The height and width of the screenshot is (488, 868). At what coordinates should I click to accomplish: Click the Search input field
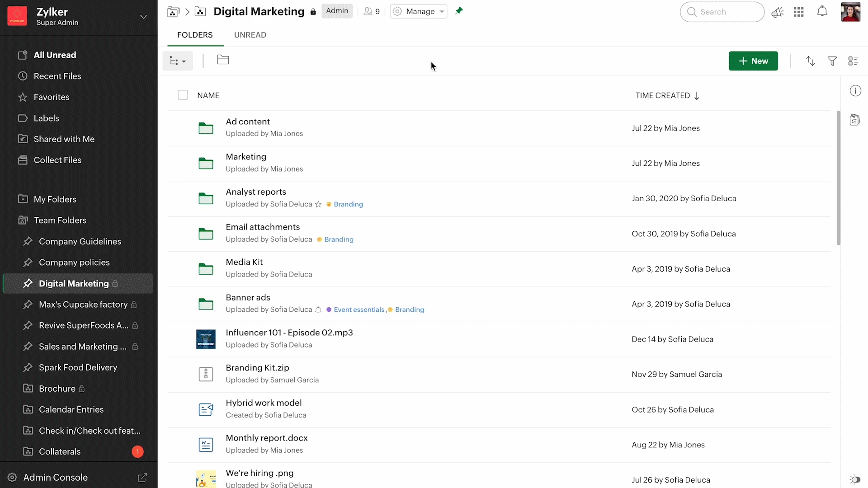[x=722, y=12]
